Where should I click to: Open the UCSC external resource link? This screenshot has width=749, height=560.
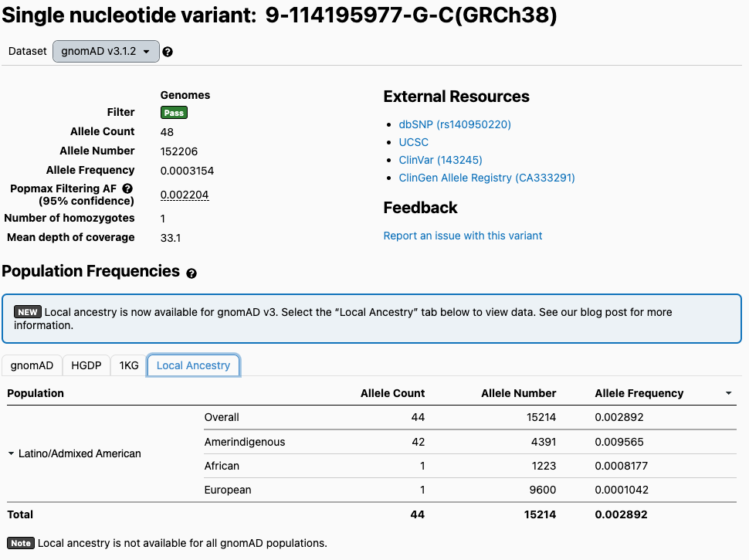(x=413, y=142)
